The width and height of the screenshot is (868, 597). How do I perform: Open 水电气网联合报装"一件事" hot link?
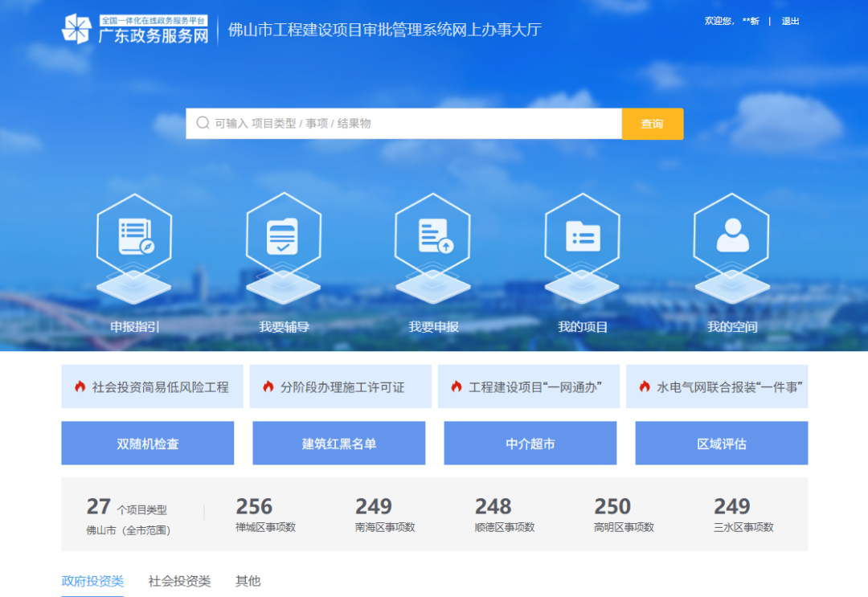click(x=728, y=386)
